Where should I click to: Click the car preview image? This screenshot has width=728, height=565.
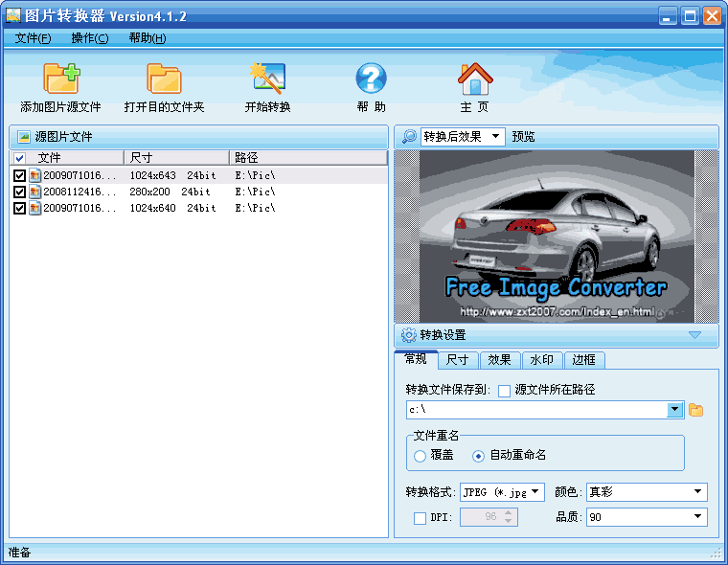point(556,236)
